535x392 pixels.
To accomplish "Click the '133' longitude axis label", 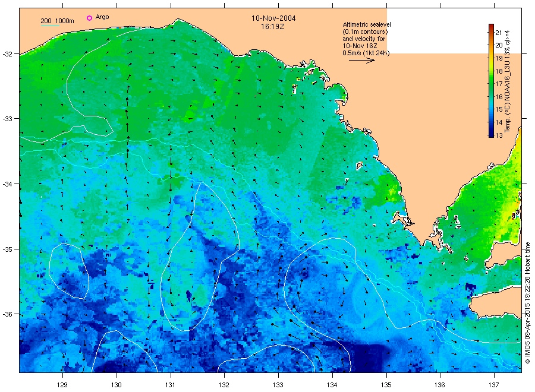I will point(278,385).
